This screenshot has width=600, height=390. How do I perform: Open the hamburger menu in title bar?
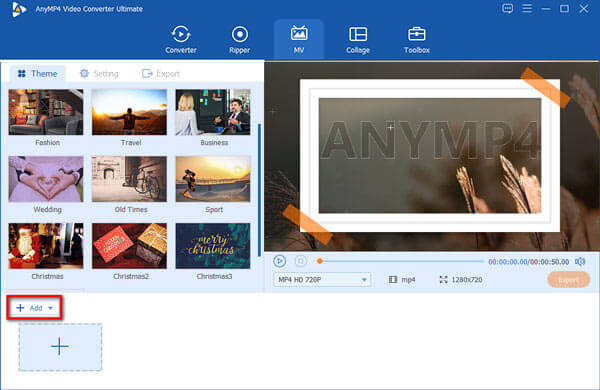[527, 8]
